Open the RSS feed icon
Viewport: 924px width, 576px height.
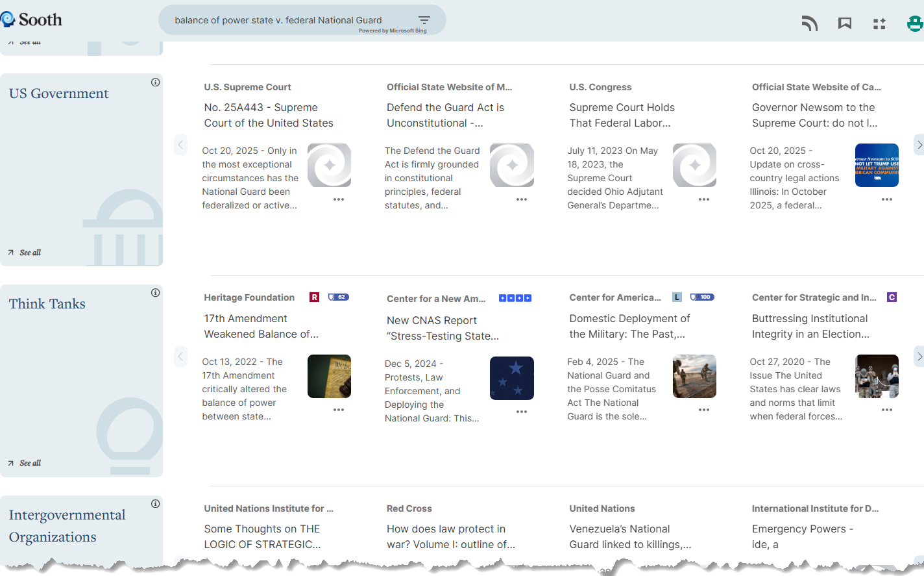click(809, 24)
